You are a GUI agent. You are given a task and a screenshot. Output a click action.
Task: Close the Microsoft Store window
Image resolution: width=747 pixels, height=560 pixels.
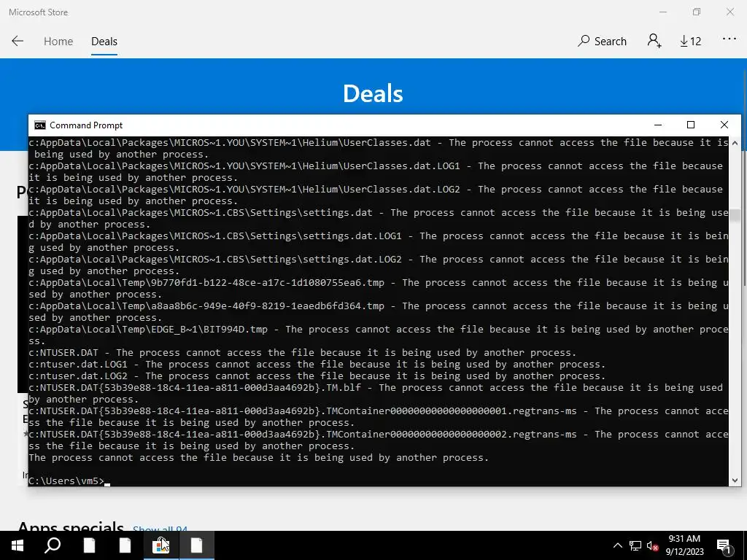(730, 12)
